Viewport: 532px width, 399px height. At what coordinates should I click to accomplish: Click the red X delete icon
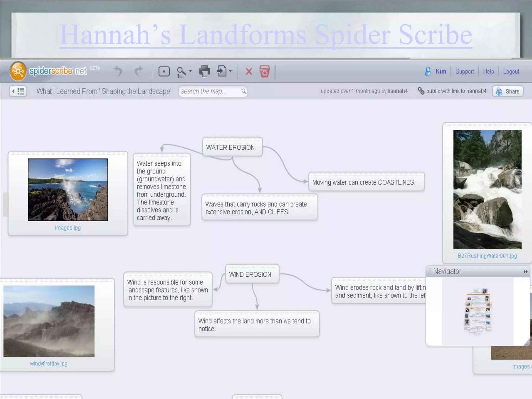pos(249,71)
